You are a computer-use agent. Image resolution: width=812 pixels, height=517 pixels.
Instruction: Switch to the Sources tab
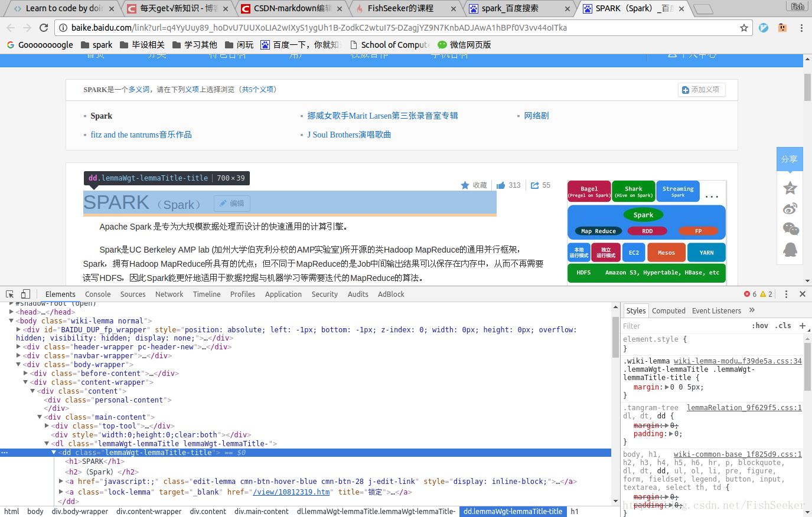[x=133, y=294]
